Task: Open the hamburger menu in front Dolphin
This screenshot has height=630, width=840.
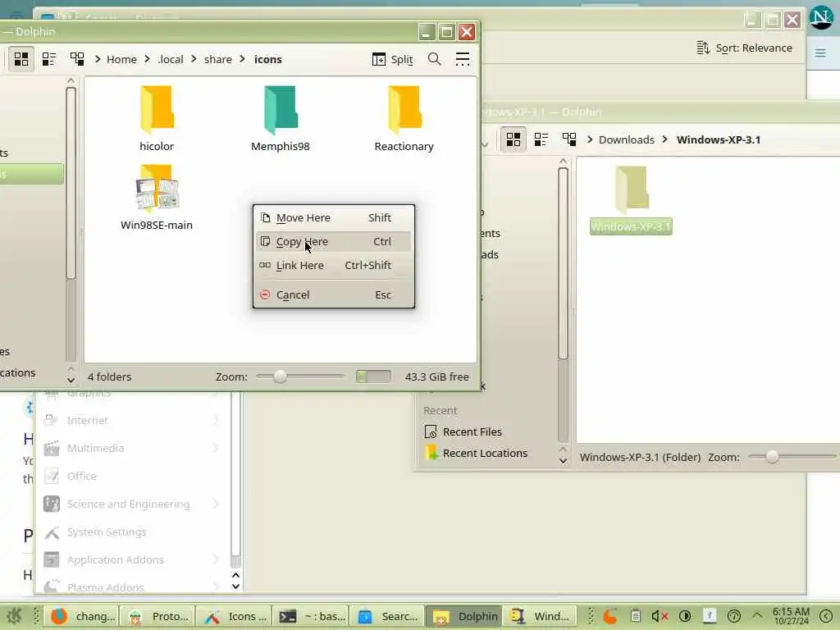Action: 463,59
